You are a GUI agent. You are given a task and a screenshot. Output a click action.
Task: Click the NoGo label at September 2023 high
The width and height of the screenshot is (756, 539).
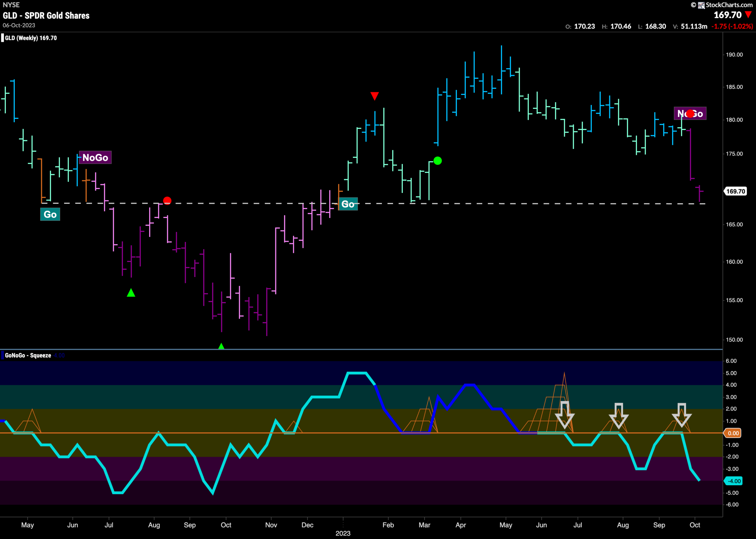pos(690,114)
